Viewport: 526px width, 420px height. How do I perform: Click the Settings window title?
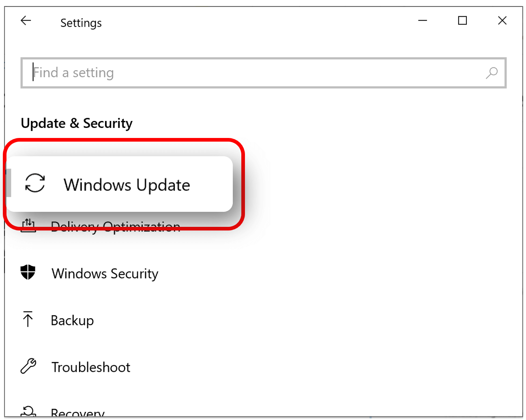(x=81, y=23)
